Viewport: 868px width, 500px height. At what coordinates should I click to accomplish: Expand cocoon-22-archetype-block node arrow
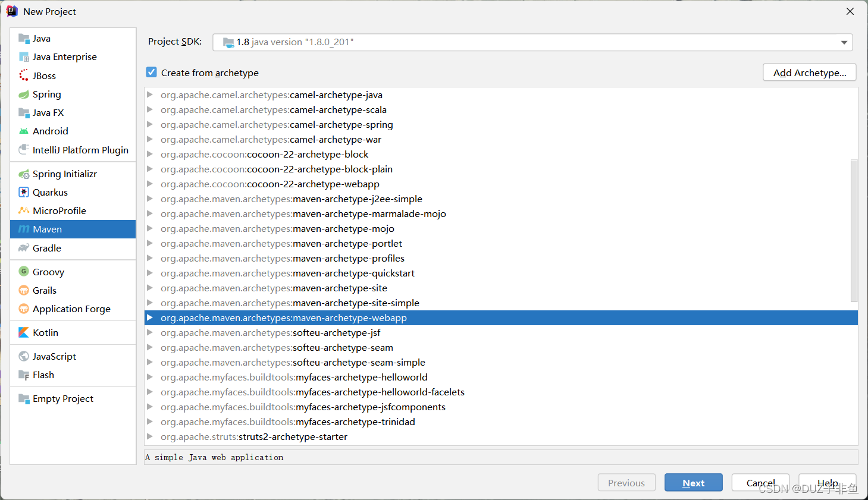click(150, 154)
